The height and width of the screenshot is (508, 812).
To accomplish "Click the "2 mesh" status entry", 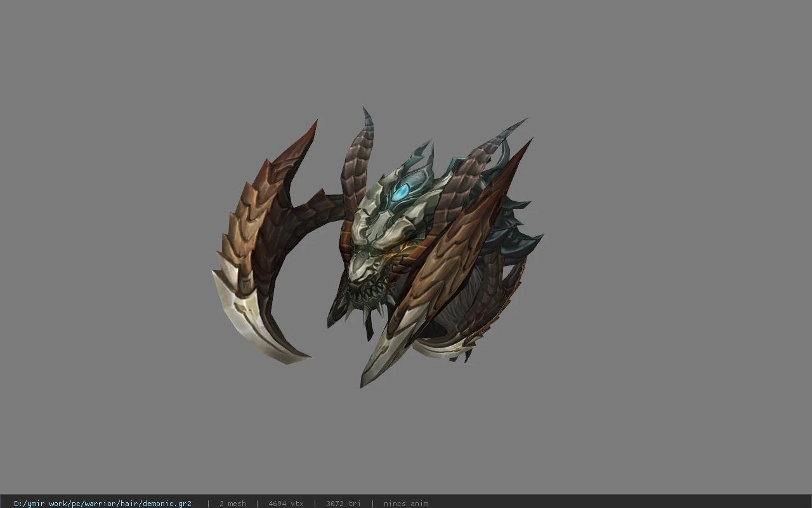I will click(x=233, y=504).
